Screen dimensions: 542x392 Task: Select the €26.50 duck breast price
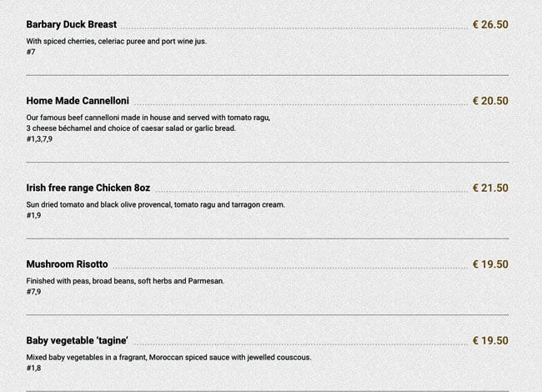click(490, 25)
